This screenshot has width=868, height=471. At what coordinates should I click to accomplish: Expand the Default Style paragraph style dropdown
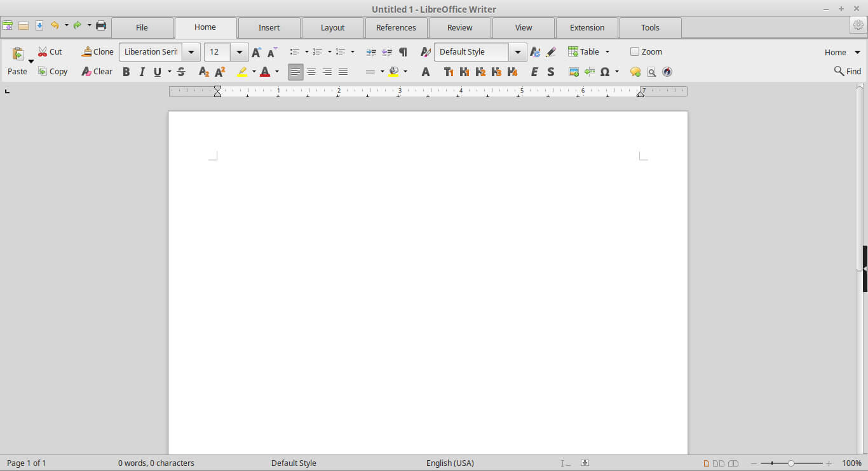click(x=518, y=52)
